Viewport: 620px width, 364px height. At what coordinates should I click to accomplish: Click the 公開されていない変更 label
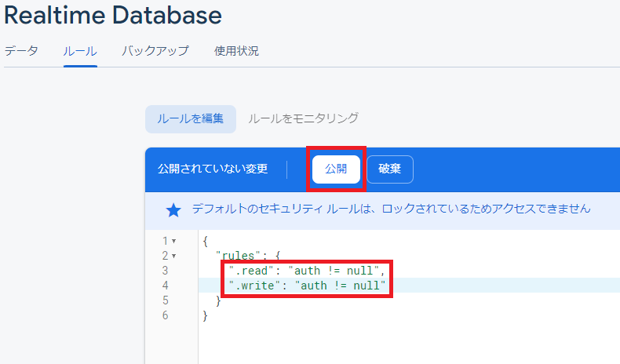click(x=213, y=169)
